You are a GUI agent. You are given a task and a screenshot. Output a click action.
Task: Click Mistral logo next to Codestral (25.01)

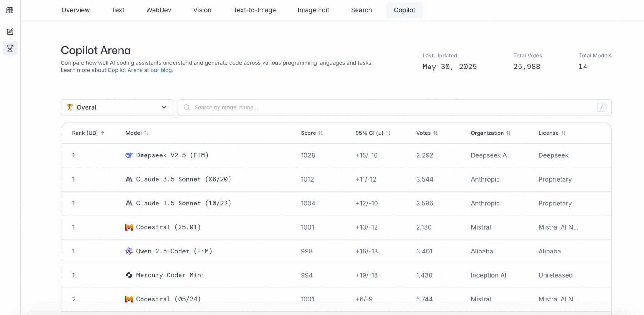click(129, 227)
